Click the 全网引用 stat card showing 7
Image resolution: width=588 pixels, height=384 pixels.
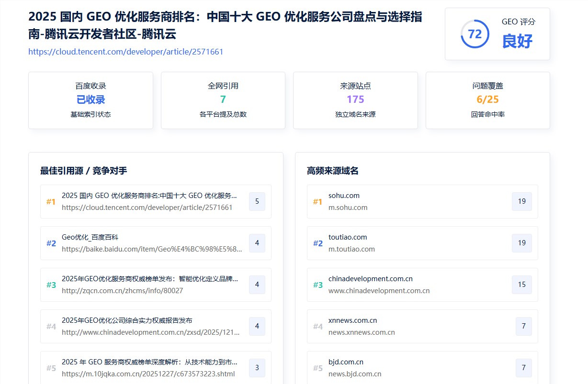click(x=223, y=100)
